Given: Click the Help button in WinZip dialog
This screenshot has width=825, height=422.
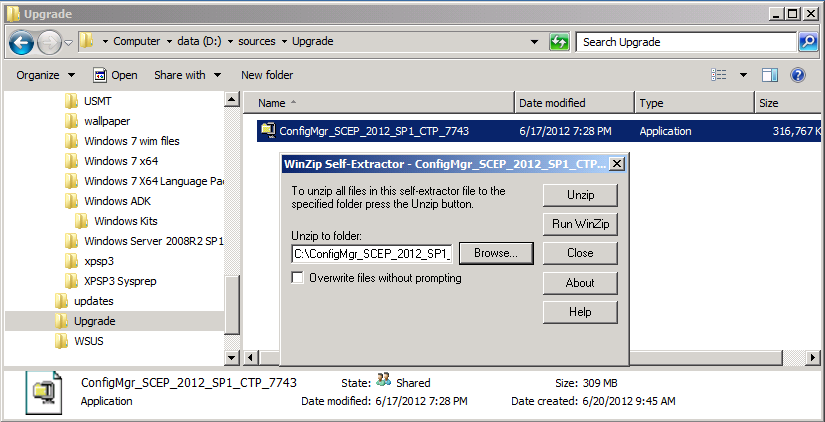Looking at the screenshot, I should [580, 312].
